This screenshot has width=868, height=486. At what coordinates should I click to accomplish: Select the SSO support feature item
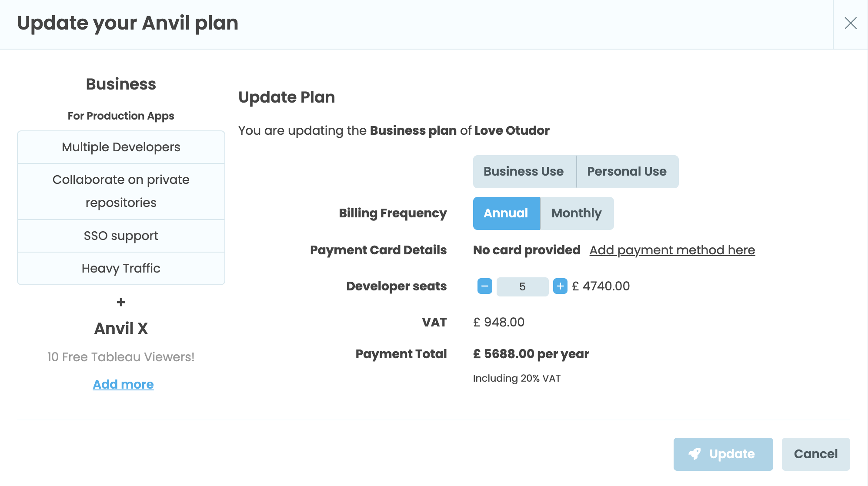coord(121,235)
